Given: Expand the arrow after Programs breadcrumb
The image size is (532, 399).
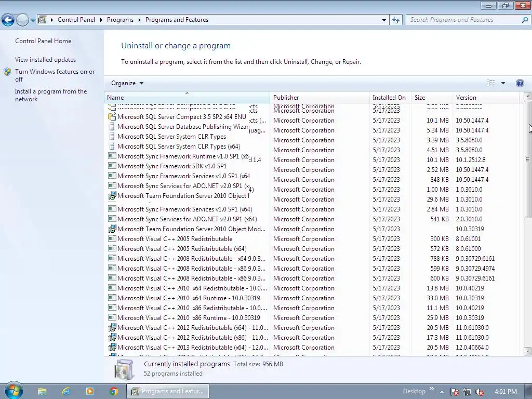Looking at the screenshot, I should (139, 20).
